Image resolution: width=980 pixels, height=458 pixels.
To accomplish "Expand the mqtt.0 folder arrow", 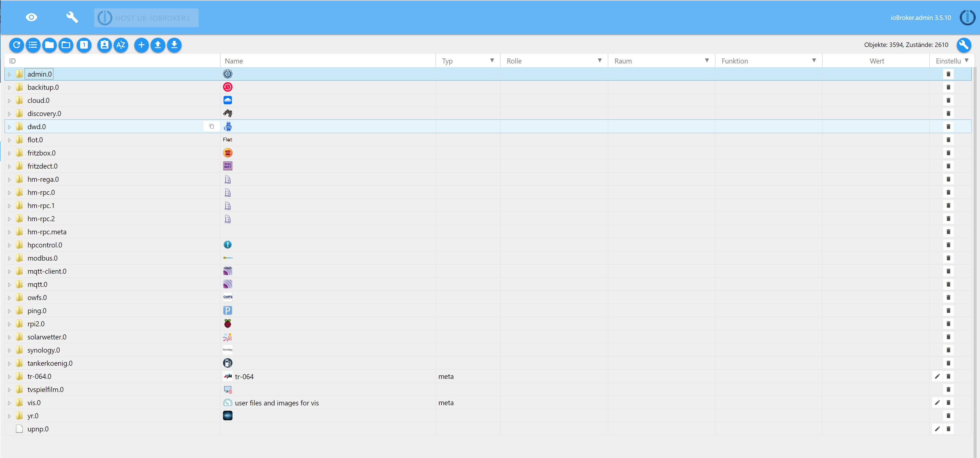I will (x=10, y=285).
